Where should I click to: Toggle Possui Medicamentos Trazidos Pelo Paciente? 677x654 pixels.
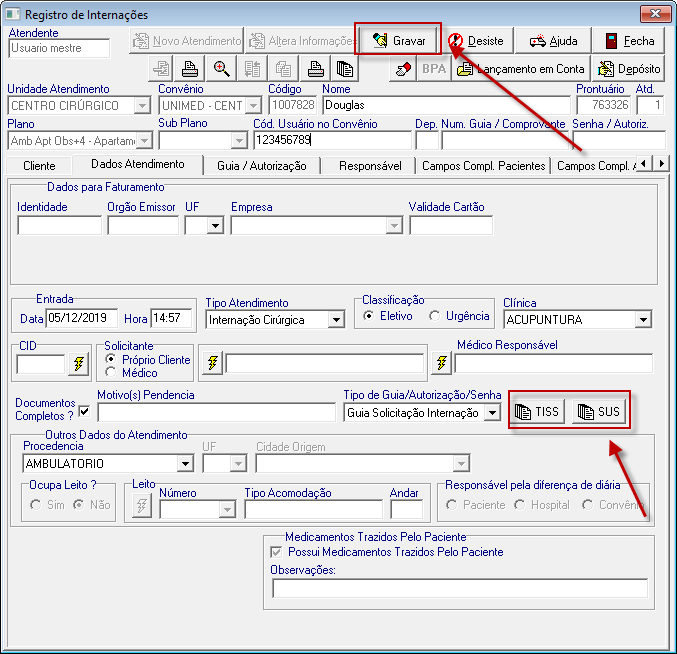tap(276, 552)
